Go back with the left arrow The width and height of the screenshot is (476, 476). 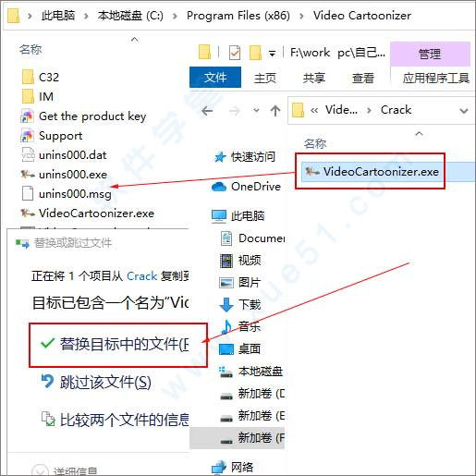coord(207,111)
